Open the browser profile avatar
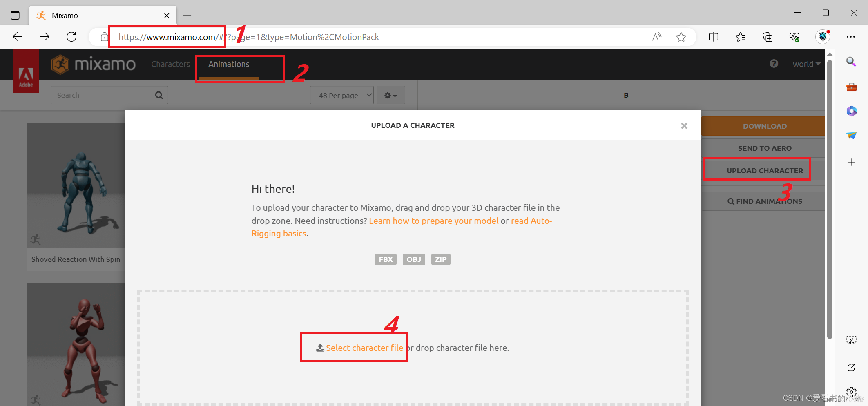This screenshot has height=406, width=868. coord(823,37)
